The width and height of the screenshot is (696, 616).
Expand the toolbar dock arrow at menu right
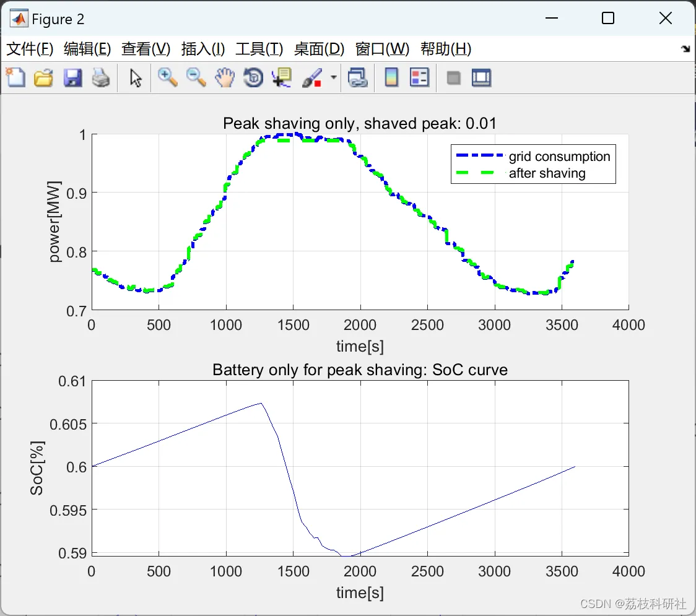pos(686,49)
